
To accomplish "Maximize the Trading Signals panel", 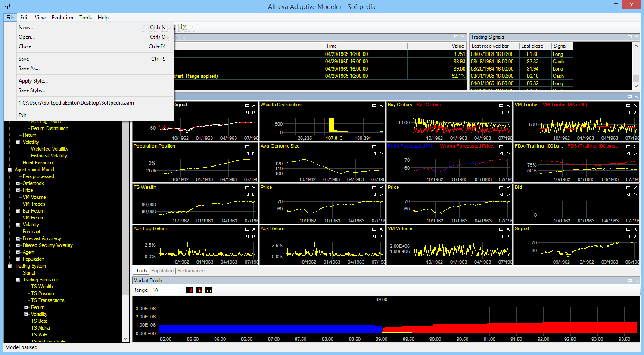I will click(629, 37).
